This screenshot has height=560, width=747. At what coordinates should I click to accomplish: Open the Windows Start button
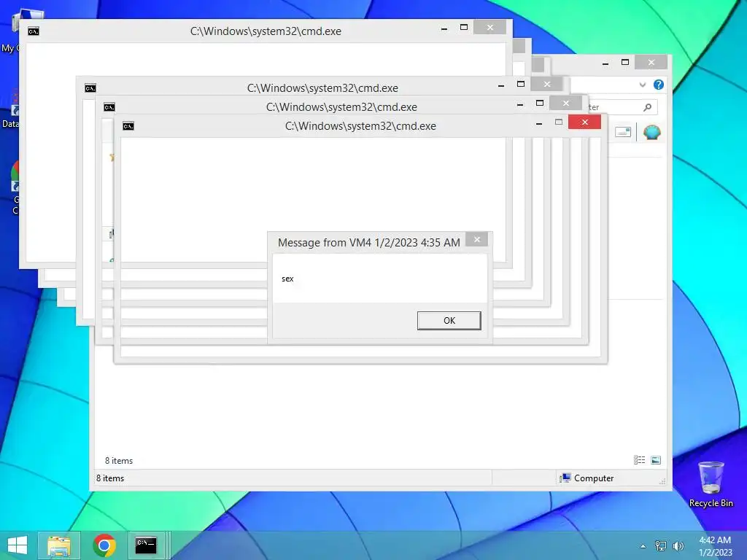(18, 545)
